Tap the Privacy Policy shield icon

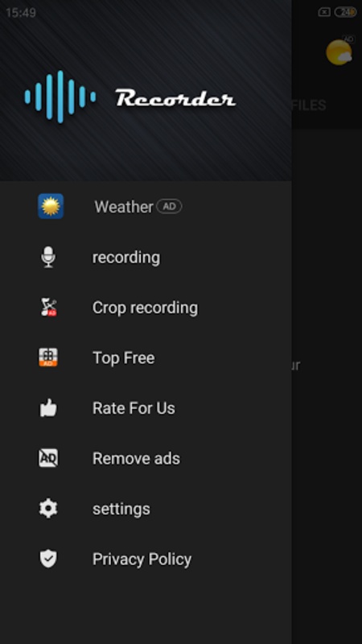tap(48, 559)
